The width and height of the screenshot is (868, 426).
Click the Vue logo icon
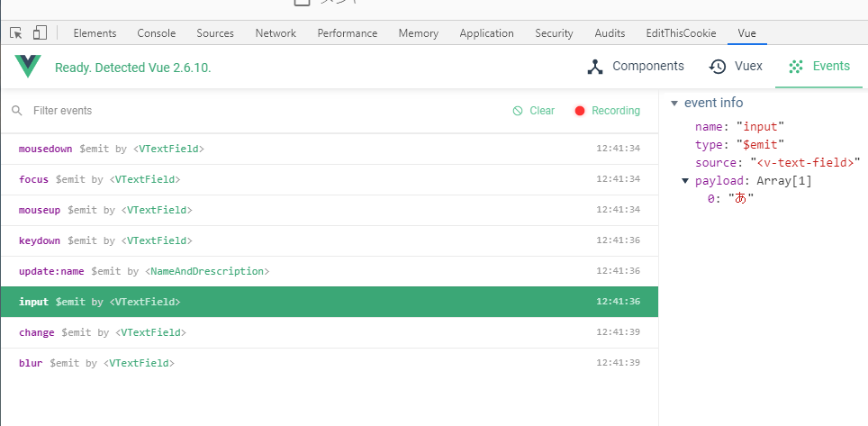28,67
